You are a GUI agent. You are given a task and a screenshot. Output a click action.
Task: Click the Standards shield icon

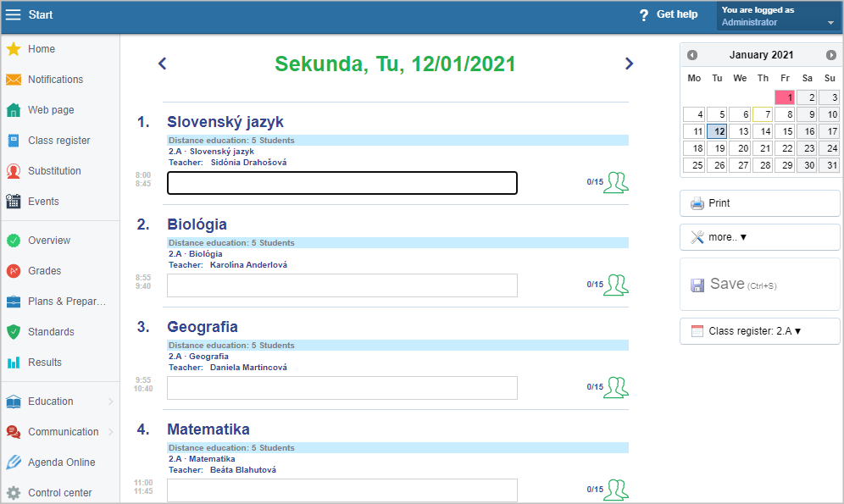[14, 332]
